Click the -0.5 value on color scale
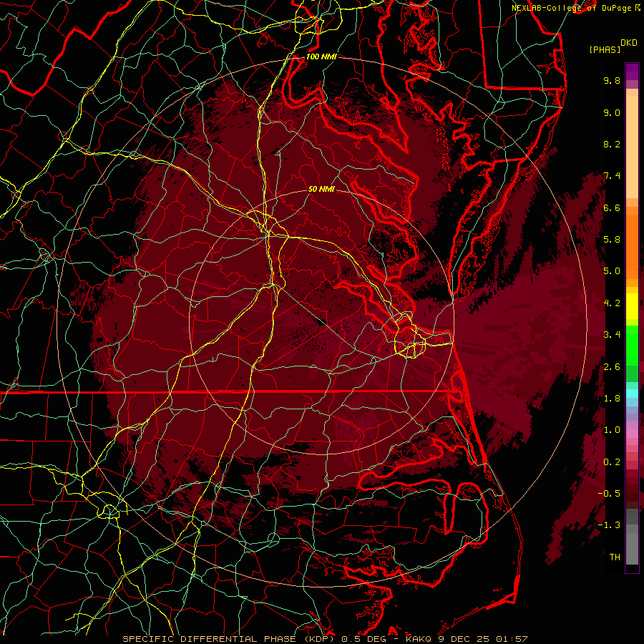This screenshot has height=644, width=644. pos(609,493)
